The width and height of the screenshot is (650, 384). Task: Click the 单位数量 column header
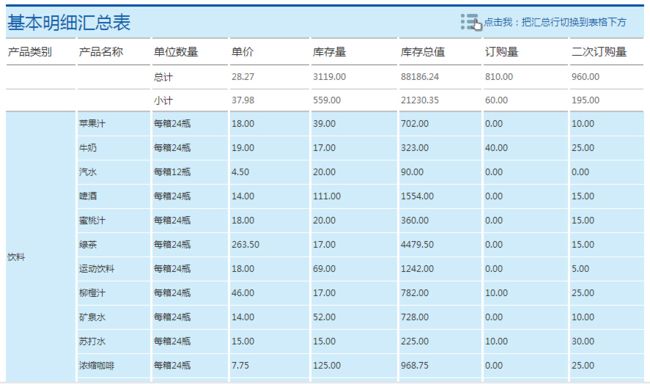176,52
